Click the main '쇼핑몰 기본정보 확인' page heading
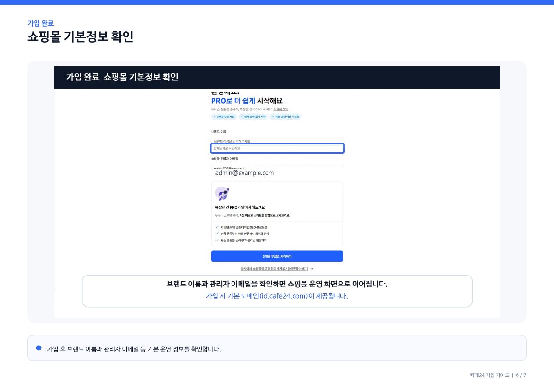Screen dimensions: 554x392 (80, 36)
